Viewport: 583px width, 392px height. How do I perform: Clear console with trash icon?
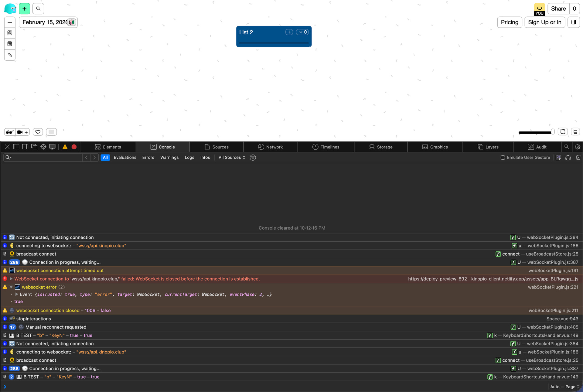578,158
